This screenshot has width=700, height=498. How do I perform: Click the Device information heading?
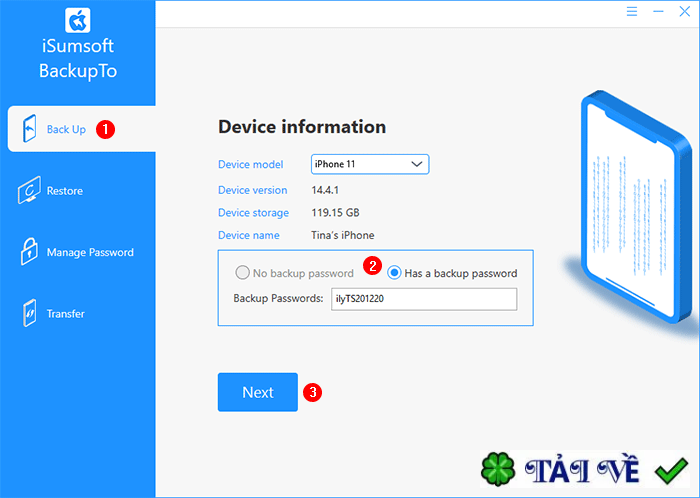pyautogui.click(x=302, y=127)
